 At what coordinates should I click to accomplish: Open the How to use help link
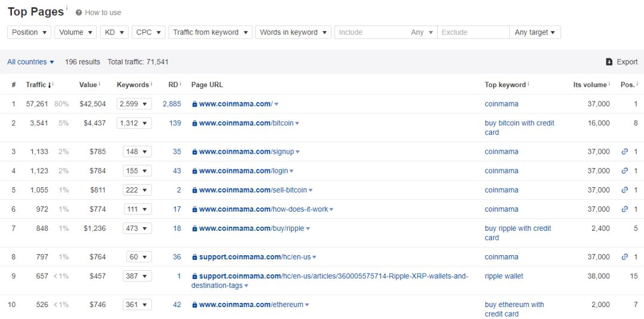98,13
